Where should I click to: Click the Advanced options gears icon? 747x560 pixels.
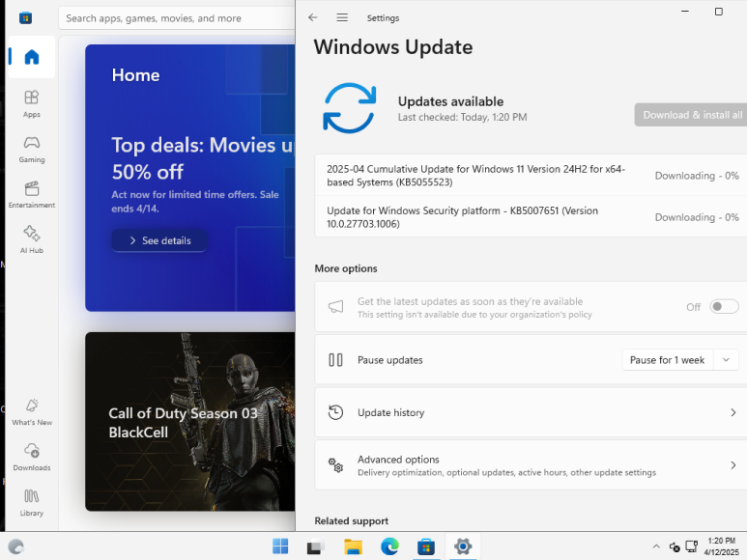tap(335, 464)
